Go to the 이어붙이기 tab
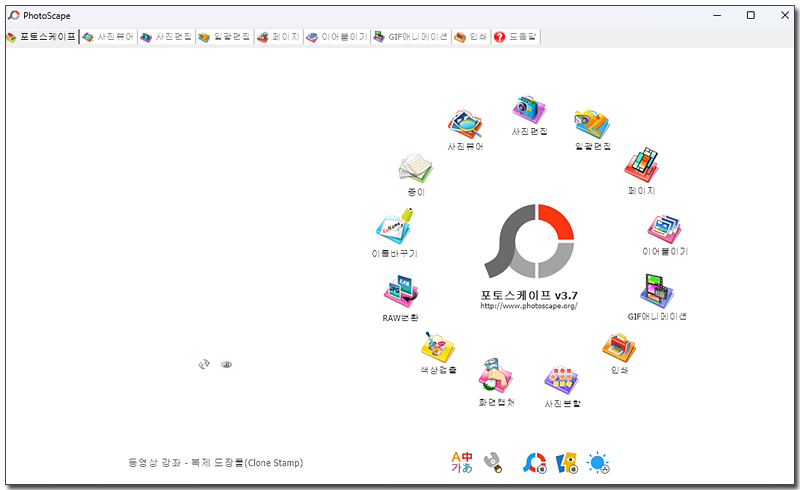The height and width of the screenshot is (490, 800). [337, 37]
